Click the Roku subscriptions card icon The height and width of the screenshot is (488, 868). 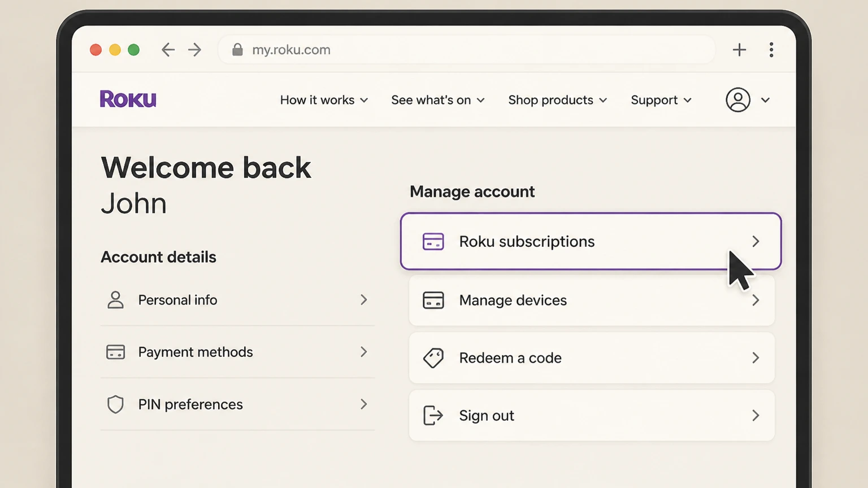[x=433, y=241]
